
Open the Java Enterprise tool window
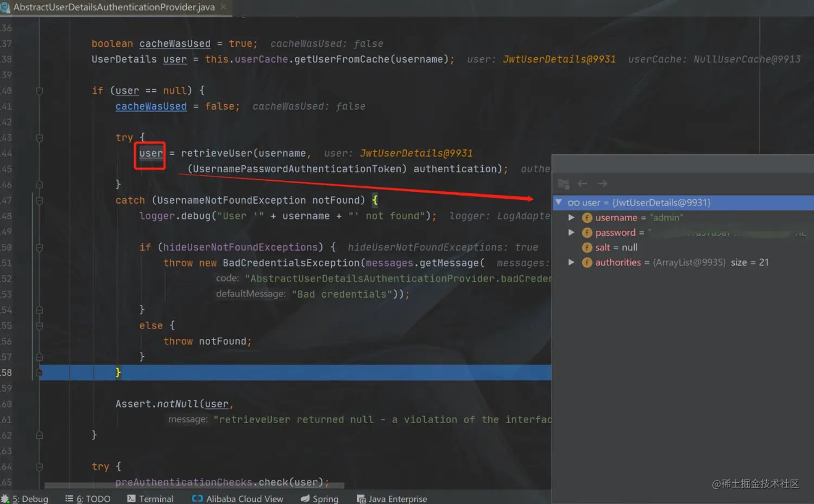point(392,499)
